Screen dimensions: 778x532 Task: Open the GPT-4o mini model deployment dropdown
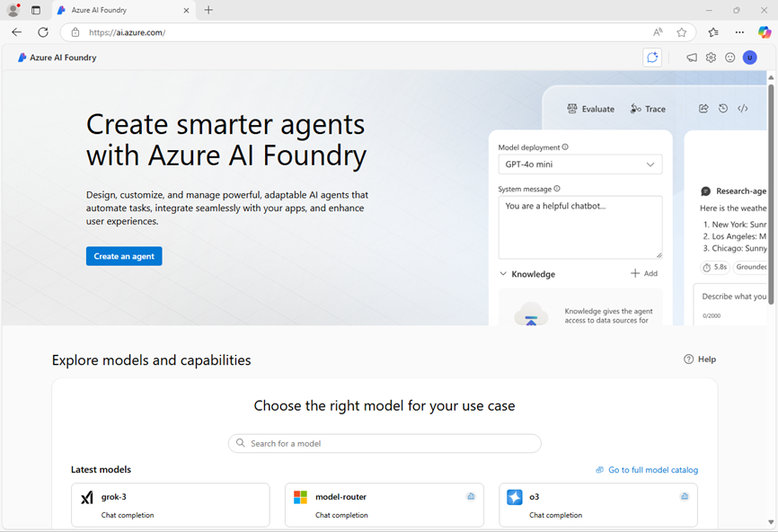coord(580,164)
